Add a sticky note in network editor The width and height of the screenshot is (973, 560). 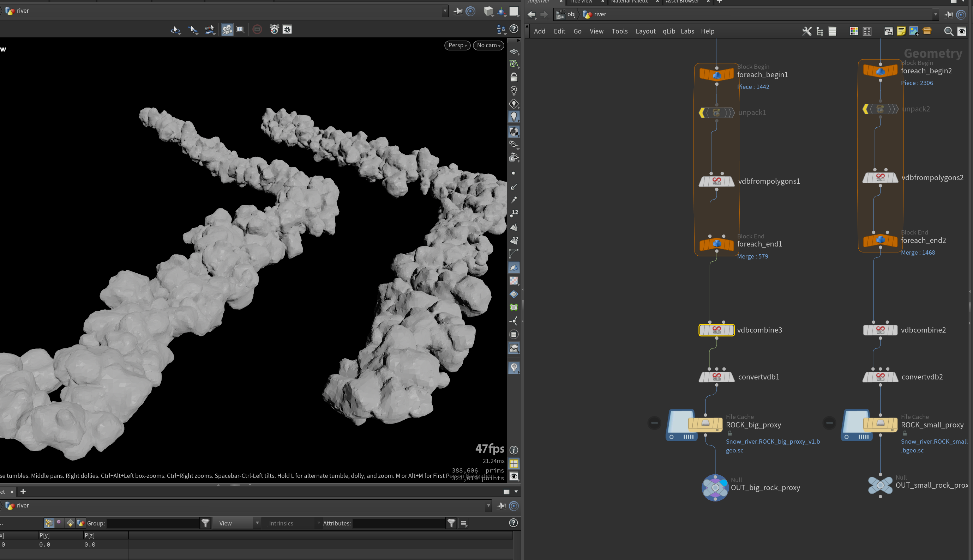click(901, 31)
